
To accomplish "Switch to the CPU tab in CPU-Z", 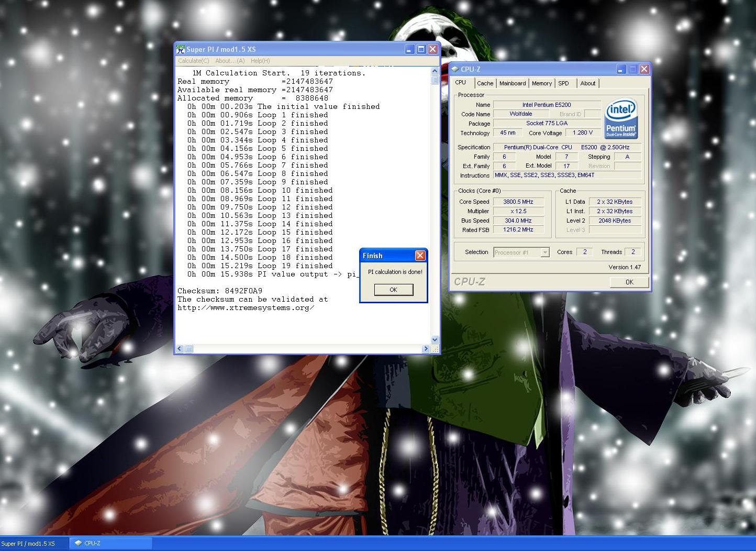I will [461, 83].
